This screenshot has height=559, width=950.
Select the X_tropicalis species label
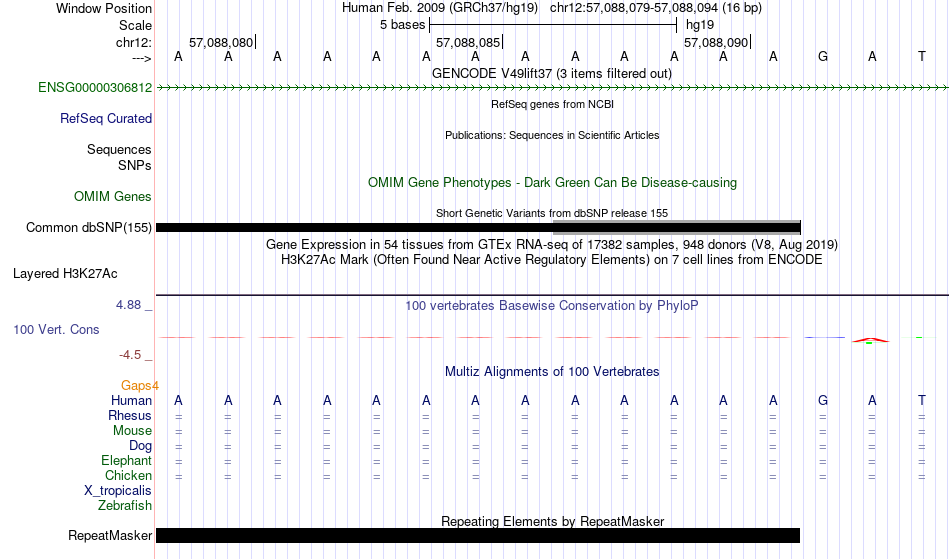click(118, 491)
